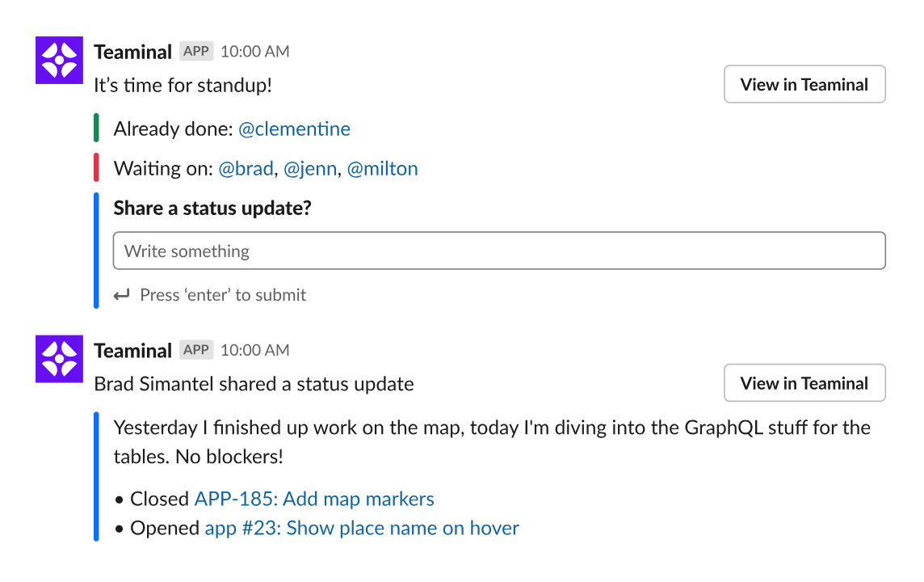Select the @jenn mention

pyautogui.click(x=310, y=169)
